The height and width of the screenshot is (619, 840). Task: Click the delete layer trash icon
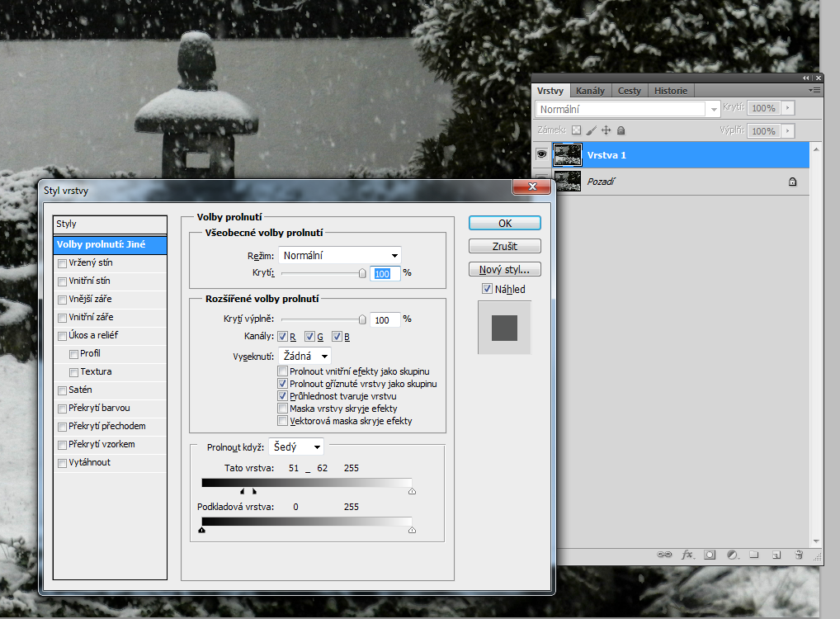799,555
